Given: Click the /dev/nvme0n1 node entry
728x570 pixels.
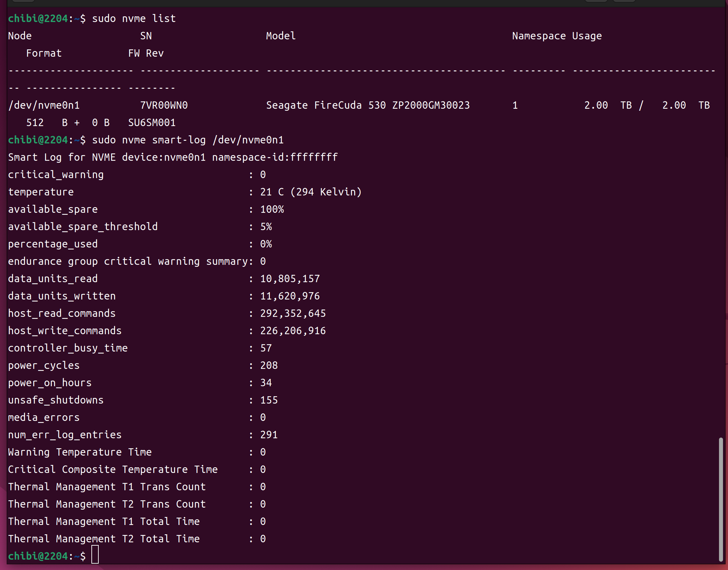Looking at the screenshot, I should pos(44,105).
